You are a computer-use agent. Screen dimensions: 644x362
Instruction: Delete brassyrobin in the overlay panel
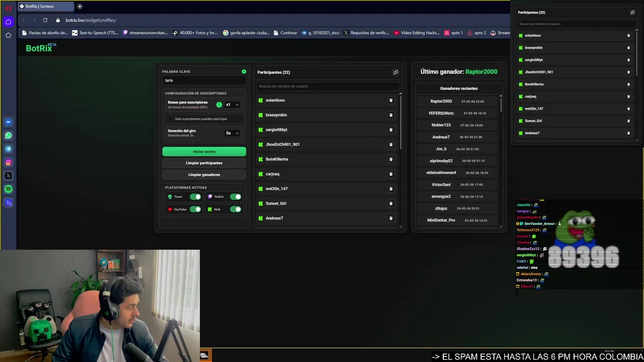coord(628,48)
